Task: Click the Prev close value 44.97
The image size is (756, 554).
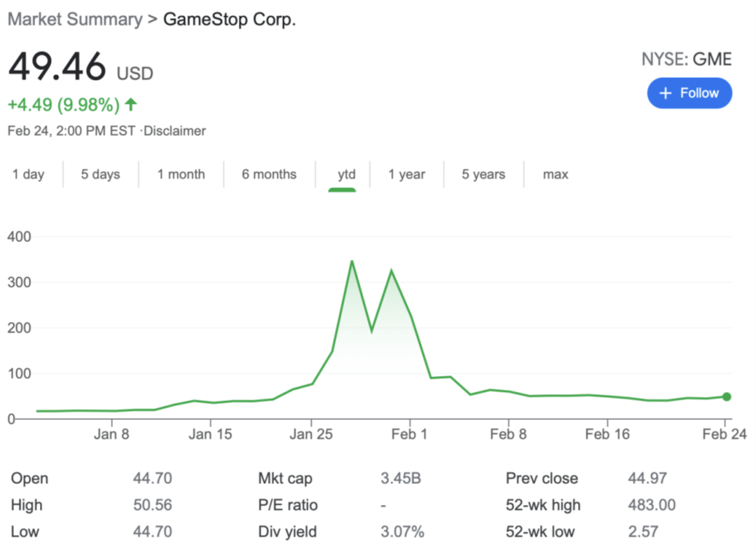Action: click(x=647, y=478)
